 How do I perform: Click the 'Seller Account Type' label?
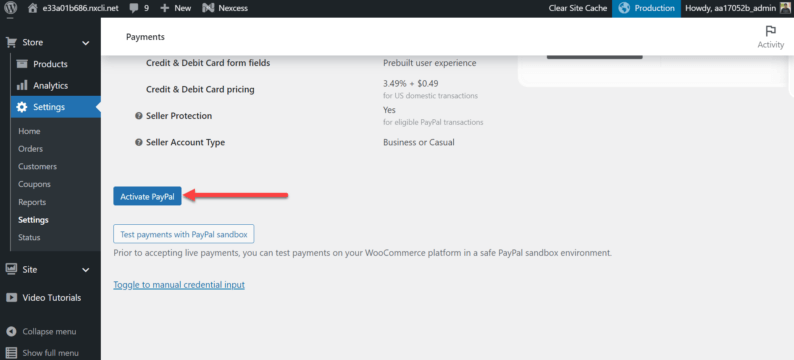coord(185,143)
